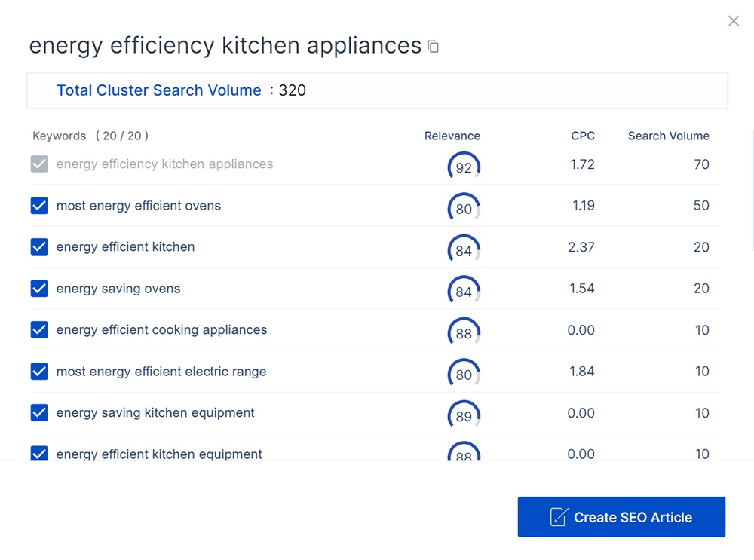
Task: Click the Total Cluster Search Volume label
Action: (x=158, y=90)
